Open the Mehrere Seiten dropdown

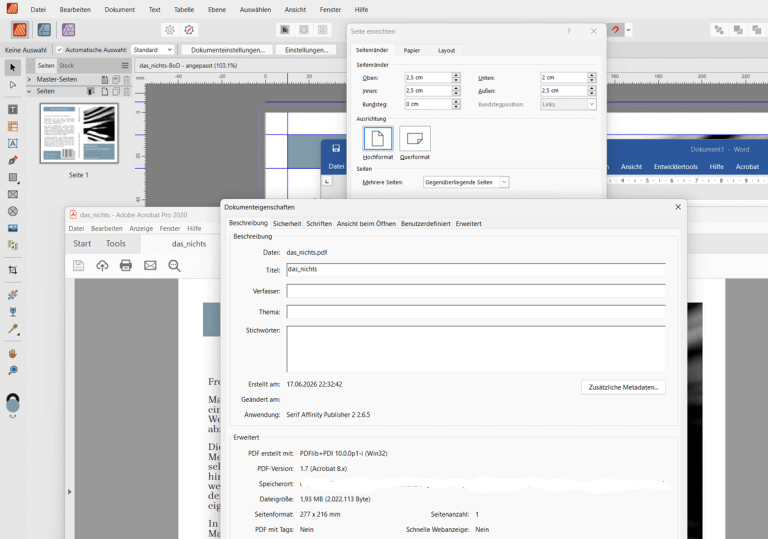click(466, 182)
